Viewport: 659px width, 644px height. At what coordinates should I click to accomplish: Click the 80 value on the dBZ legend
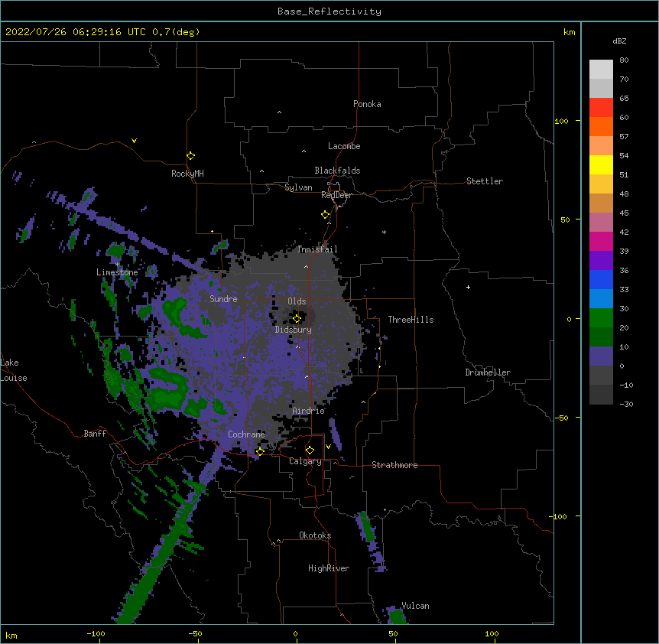coord(624,60)
